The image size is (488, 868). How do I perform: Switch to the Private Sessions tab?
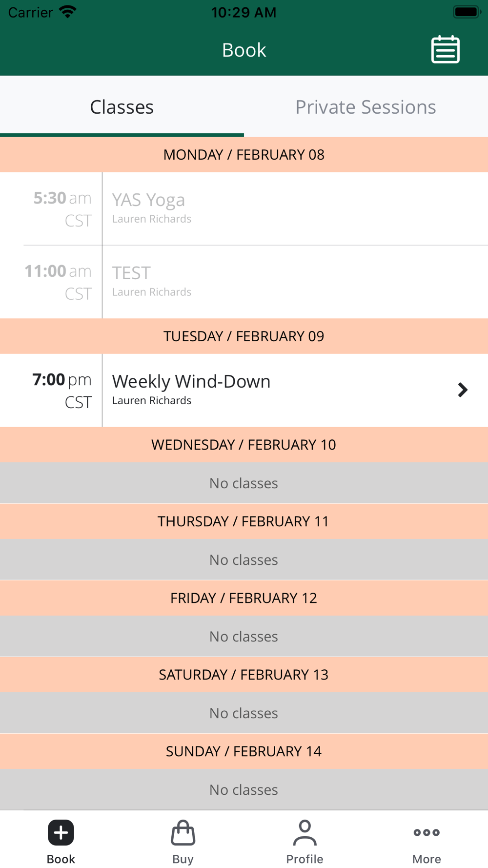click(x=366, y=106)
